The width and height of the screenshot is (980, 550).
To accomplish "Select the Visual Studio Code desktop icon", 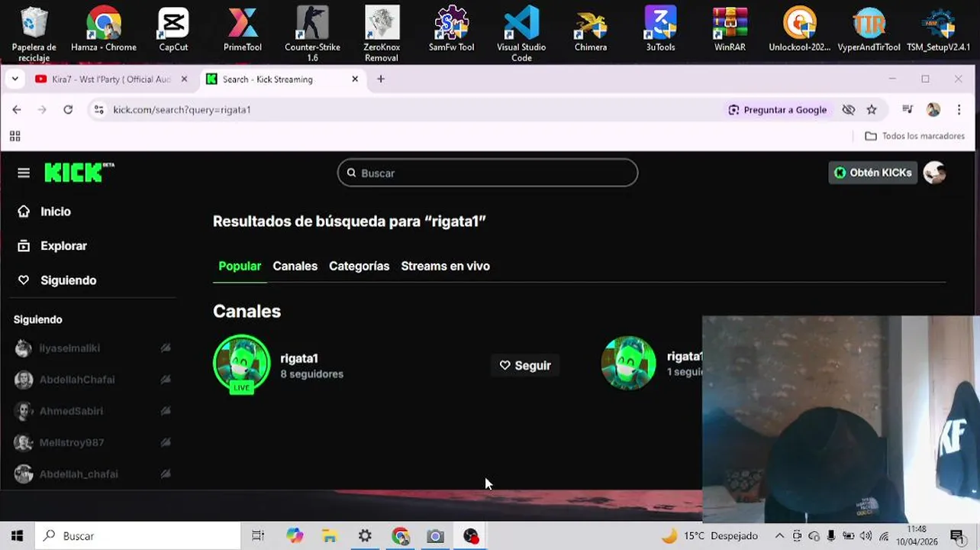I will coord(521,34).
